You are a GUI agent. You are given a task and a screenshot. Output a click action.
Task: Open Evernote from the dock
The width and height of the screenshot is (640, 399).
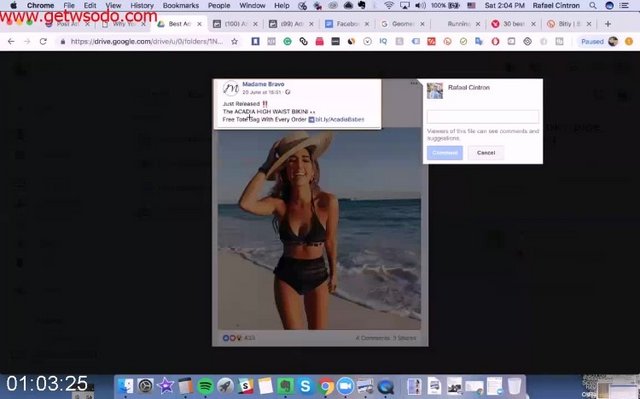[285, 386]
